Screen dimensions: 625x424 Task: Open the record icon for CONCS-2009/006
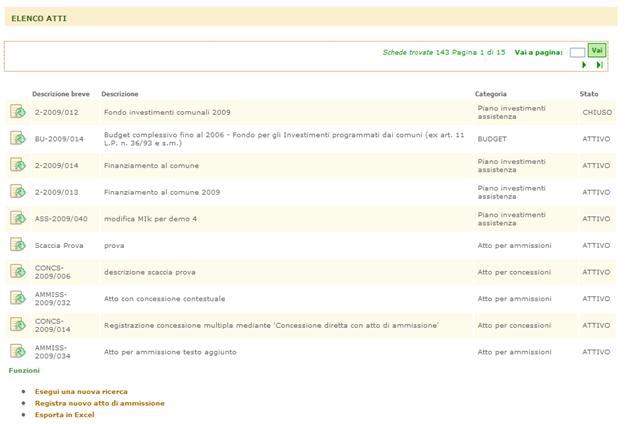pyautogui.click(x=18, y=272)
